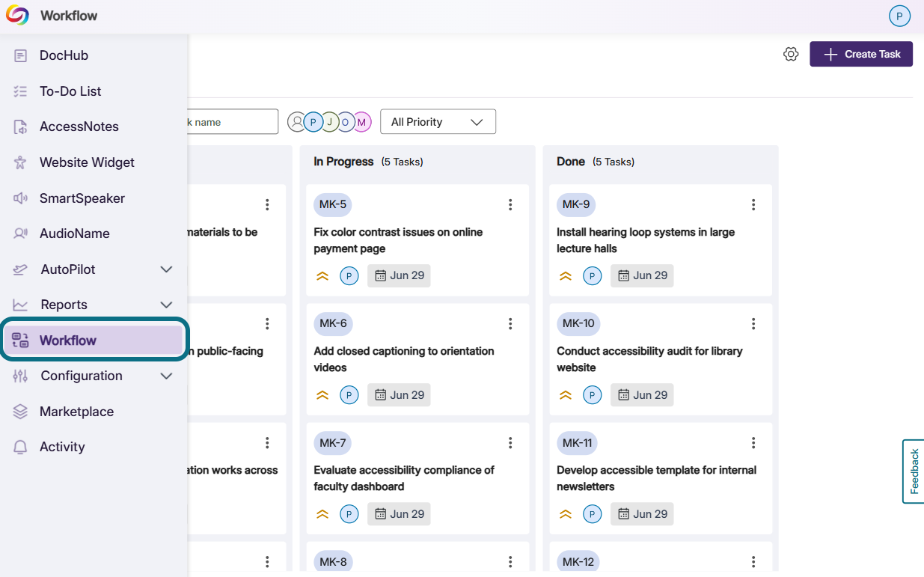
Task: Open the All Priority dropdown
Action: (x=438, y=122)
